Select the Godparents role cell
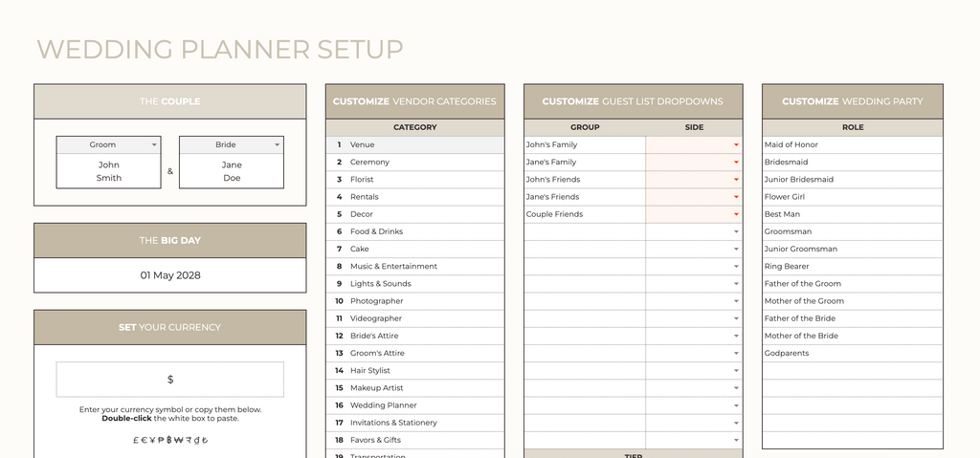This screenshot has width=980, height=458. [853, 353]
